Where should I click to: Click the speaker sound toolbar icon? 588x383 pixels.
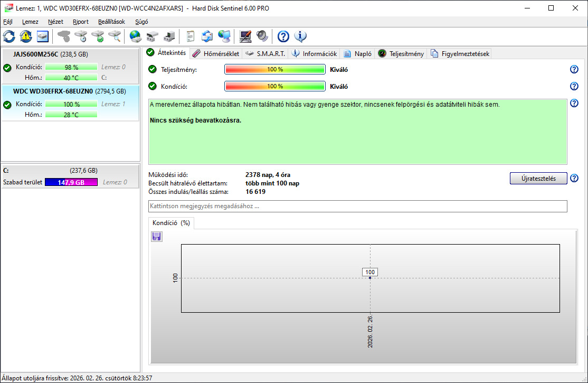pos(262,36)
